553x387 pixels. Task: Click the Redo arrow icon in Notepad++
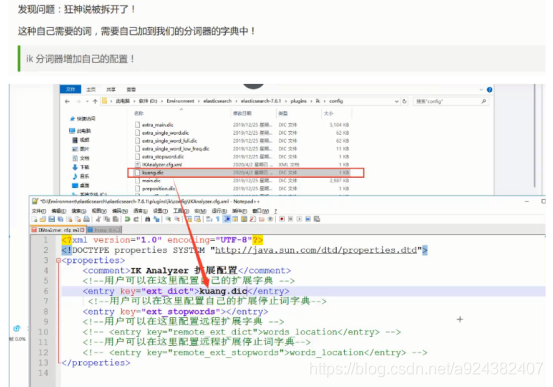click(x=136, y=219)
